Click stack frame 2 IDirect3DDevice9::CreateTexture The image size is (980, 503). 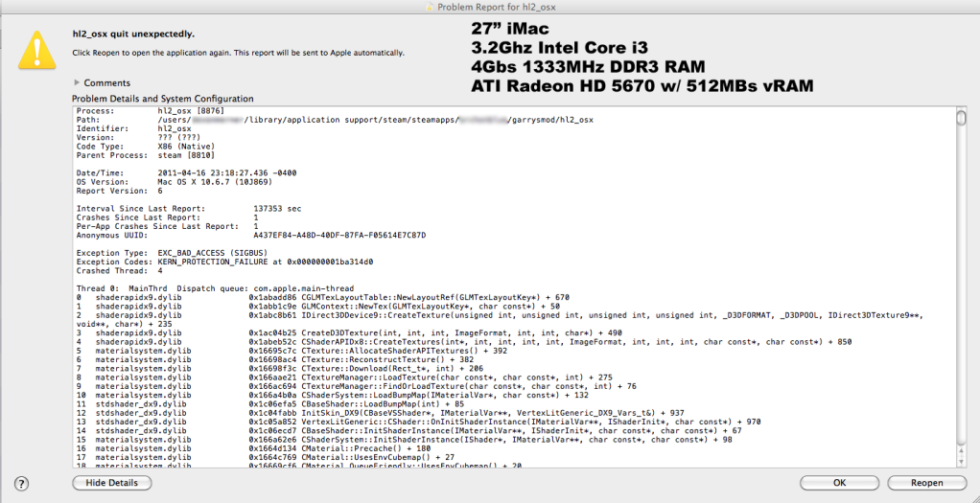click(500, 320)
